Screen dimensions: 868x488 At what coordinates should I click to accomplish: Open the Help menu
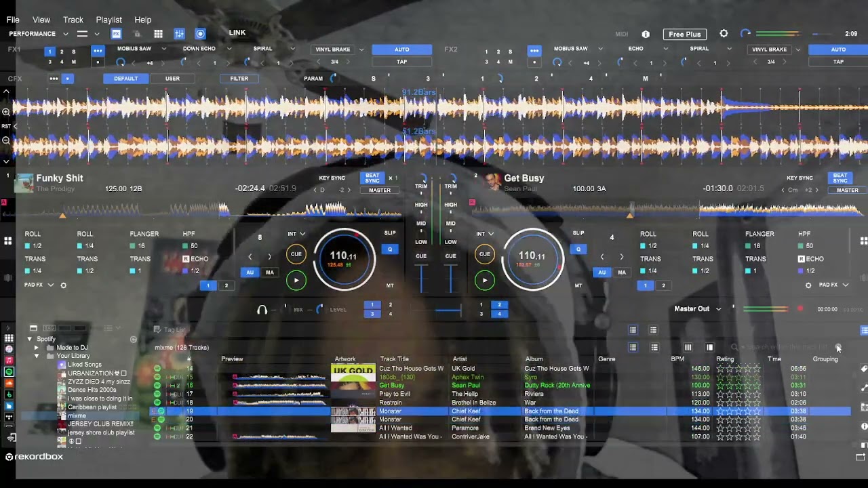coord(143,20)
